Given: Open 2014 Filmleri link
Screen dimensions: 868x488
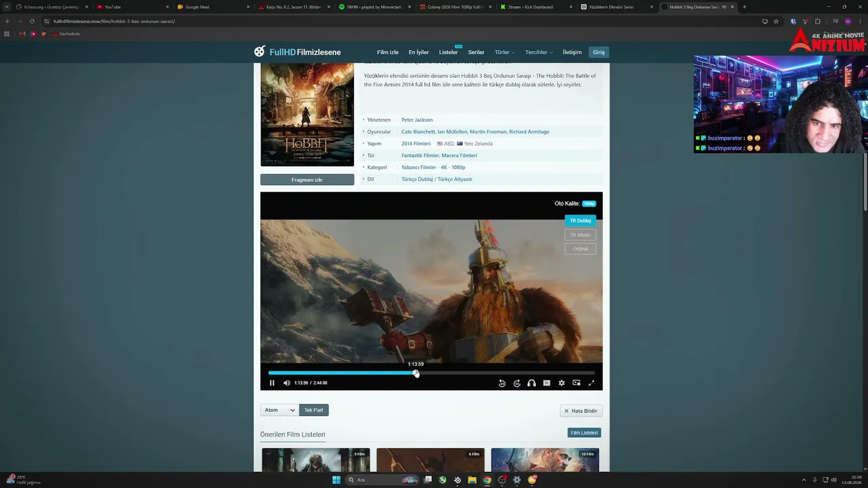Looking at the screenshot, I should [416, 144].
